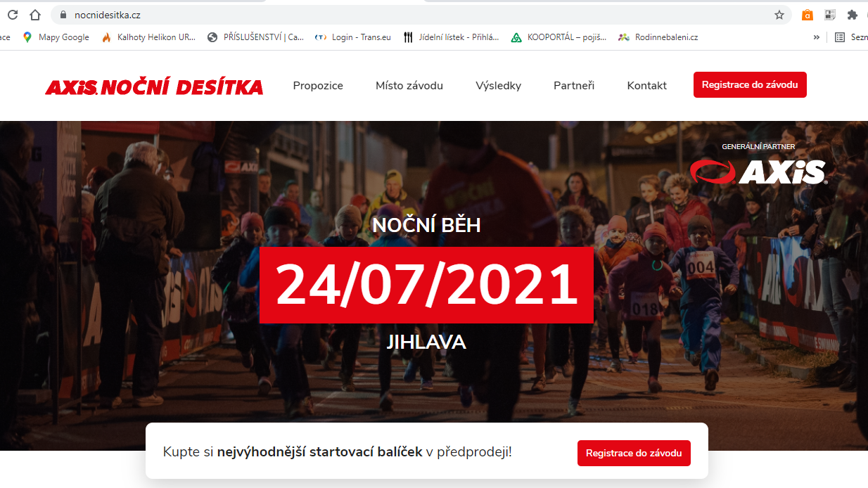This screenshot has width=868, height=488.
Task: Go to the Výsledky page
Action: coord(498,86)
